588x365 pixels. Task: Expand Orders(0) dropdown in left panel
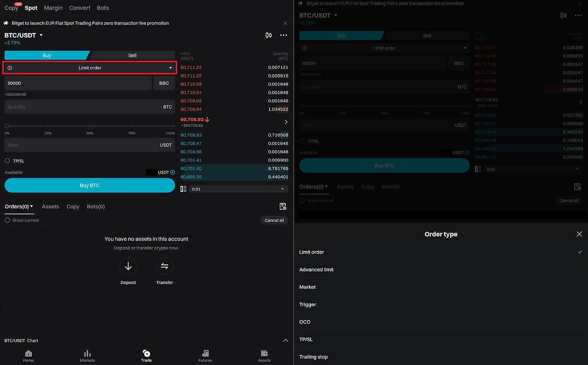click(x=19, y=207)
